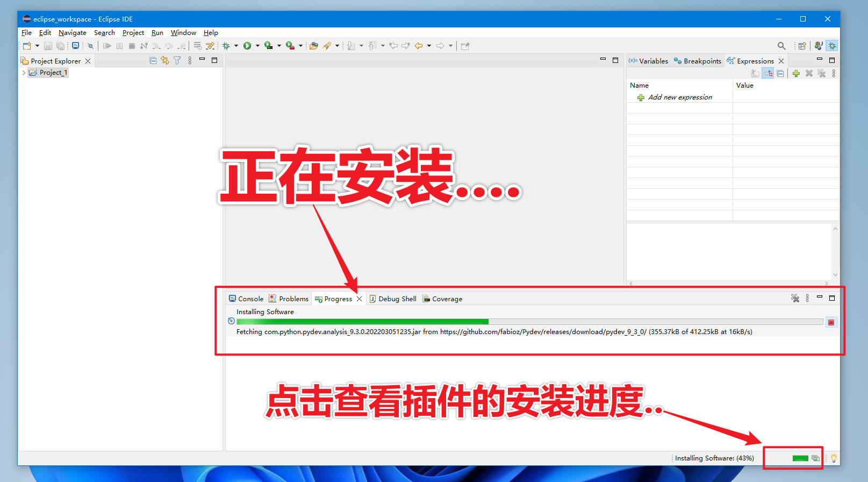This screenshot has width=868, height=482.
Task: Click the Back navigation arrow
Action: (x=419, y=46)
